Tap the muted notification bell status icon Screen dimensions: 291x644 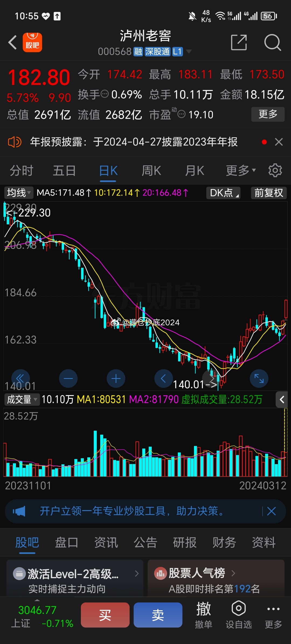tap(192, 16)
